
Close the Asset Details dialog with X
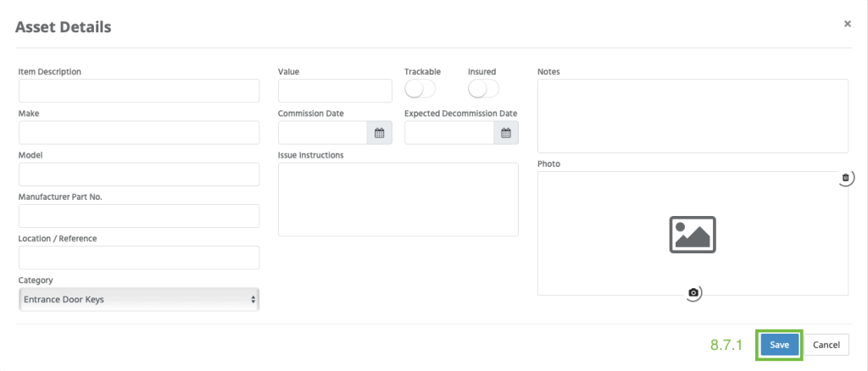pyautogui.click(x=847, y=24)
